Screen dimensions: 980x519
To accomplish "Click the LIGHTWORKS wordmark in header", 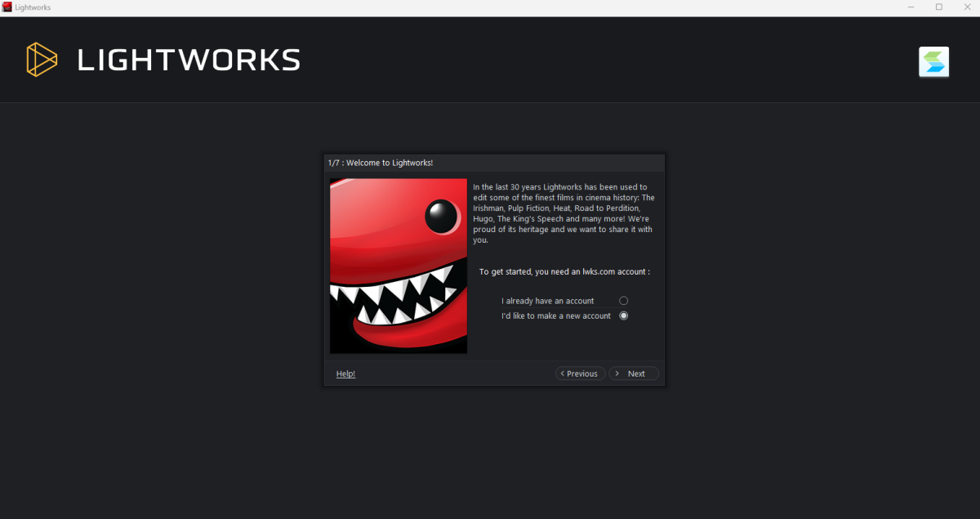I will 189,60.
